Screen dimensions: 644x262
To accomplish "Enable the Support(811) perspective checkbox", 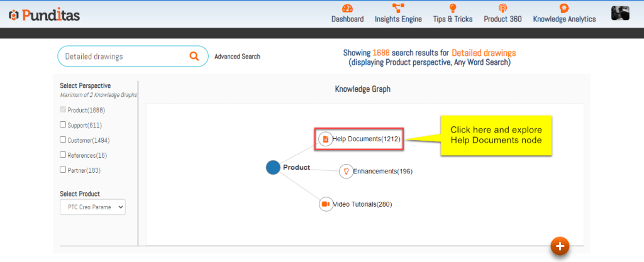I will tap(63, 124).
